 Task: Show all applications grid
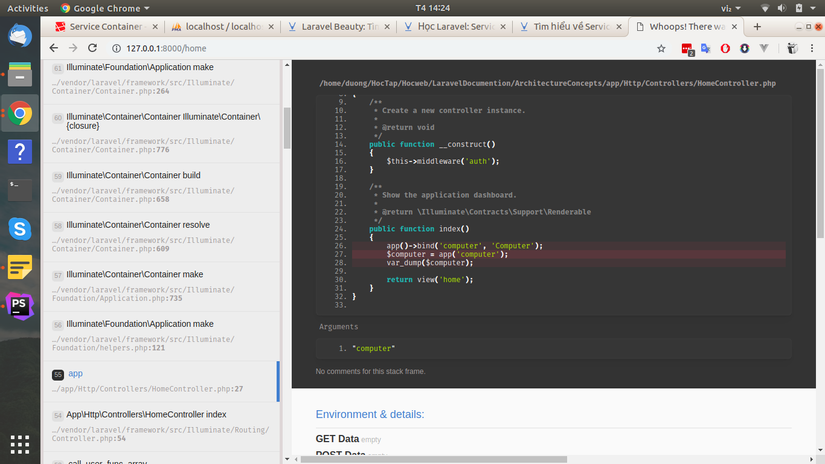coord(20,443)
